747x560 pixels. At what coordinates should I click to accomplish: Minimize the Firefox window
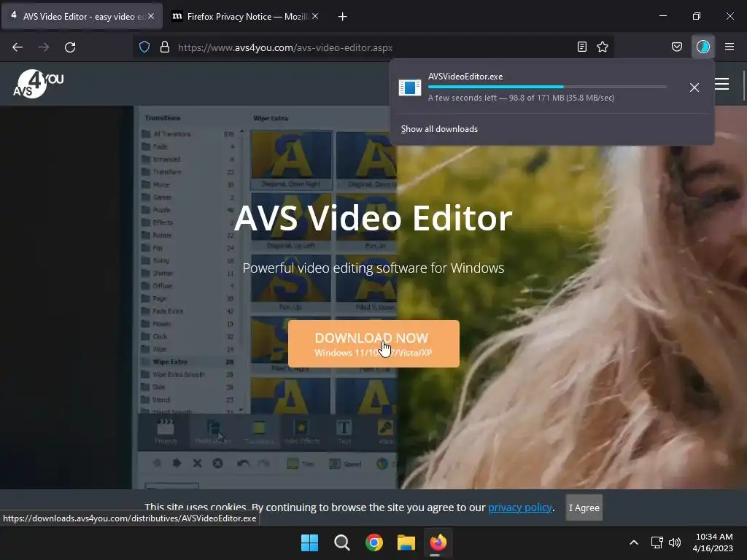(x=662, y=16)
